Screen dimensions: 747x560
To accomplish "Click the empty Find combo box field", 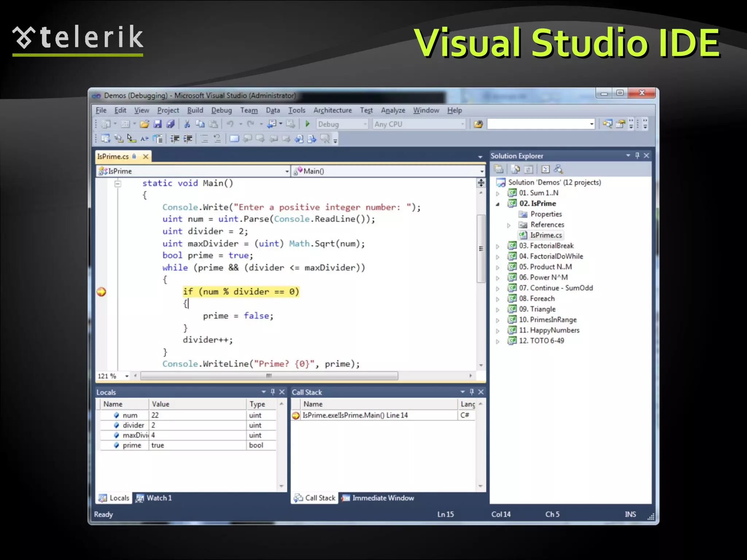I will click(538, 124).
